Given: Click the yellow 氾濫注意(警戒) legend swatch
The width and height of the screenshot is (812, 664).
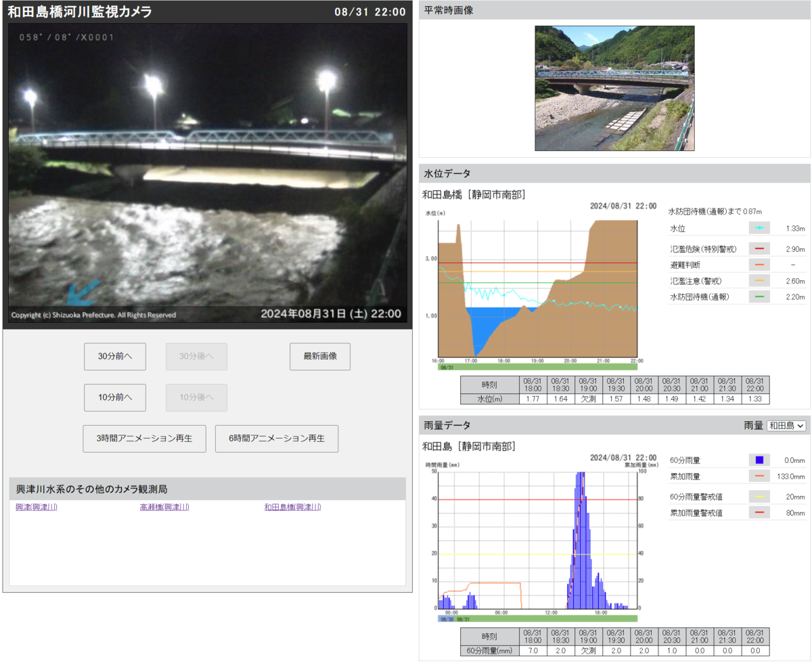Looking at the screenshot, I should [759, 281].
